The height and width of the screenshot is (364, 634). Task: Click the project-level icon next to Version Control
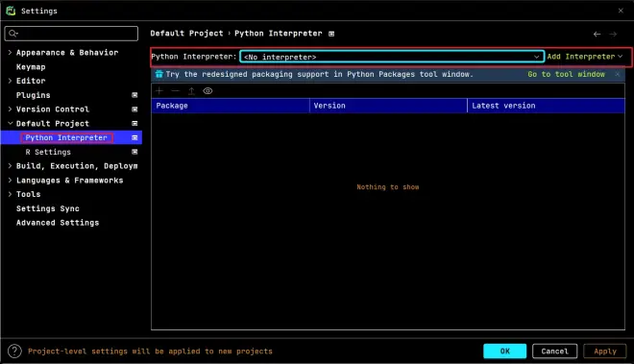coord(134,109)
